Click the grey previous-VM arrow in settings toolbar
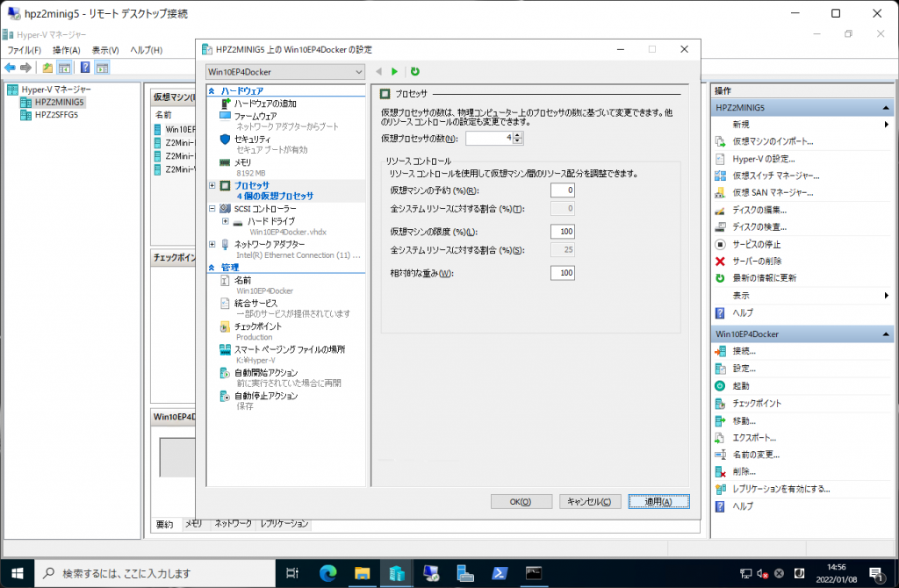This screenshot has height=588, width=899. pos(378,72)
